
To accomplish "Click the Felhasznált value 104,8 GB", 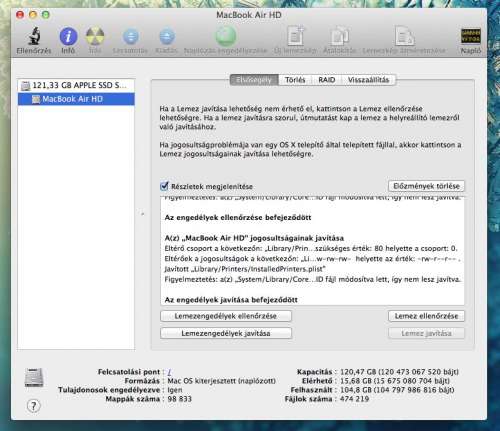I will [x=397, y=390].
